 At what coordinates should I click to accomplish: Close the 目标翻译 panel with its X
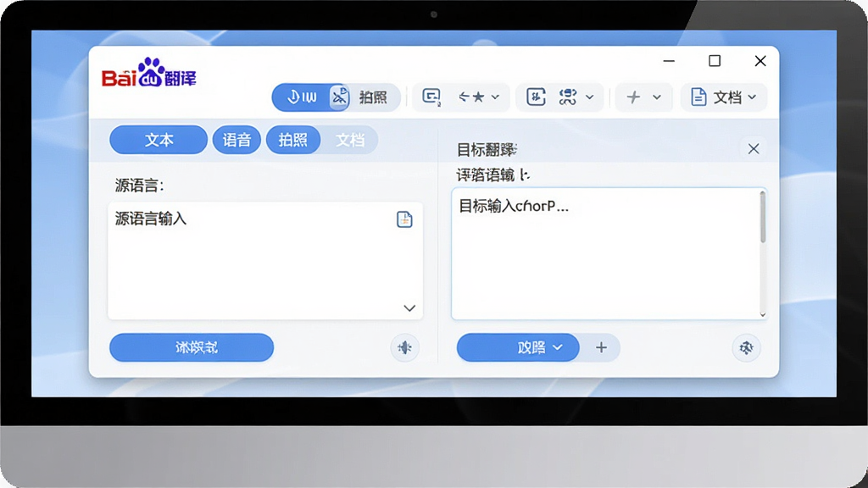tap(754, 149)
